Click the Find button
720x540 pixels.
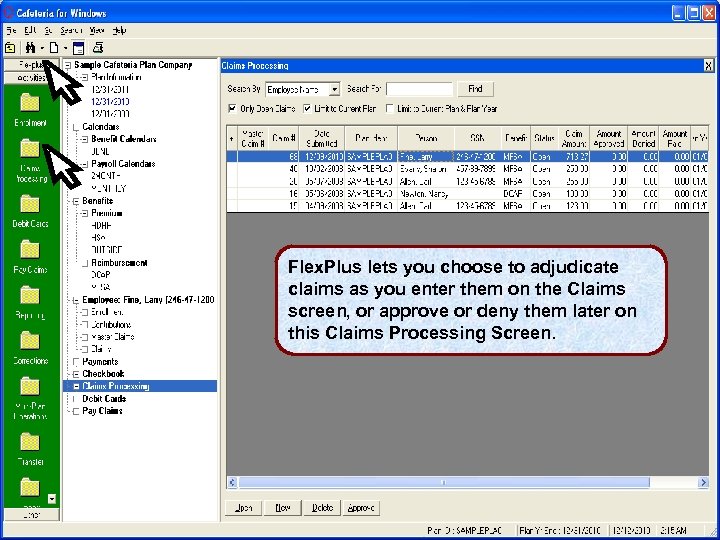point(475,89)
